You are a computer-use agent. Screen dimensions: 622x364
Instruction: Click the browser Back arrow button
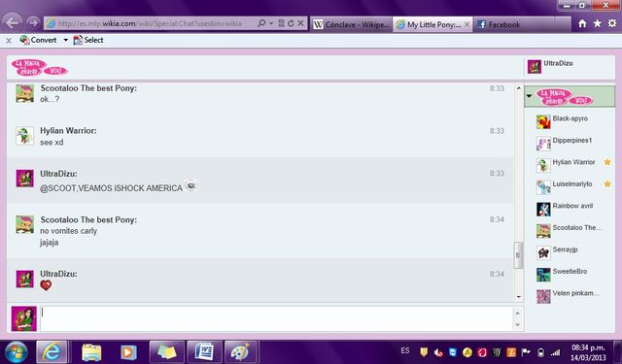coord(13,23)
